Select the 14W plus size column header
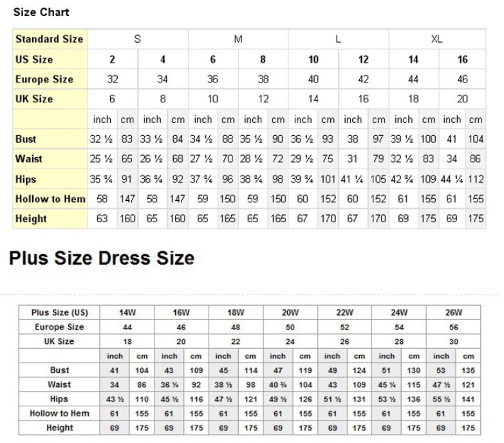Image resolution: width=504 pixels, height=443 pixels. (x=127, y=312)
